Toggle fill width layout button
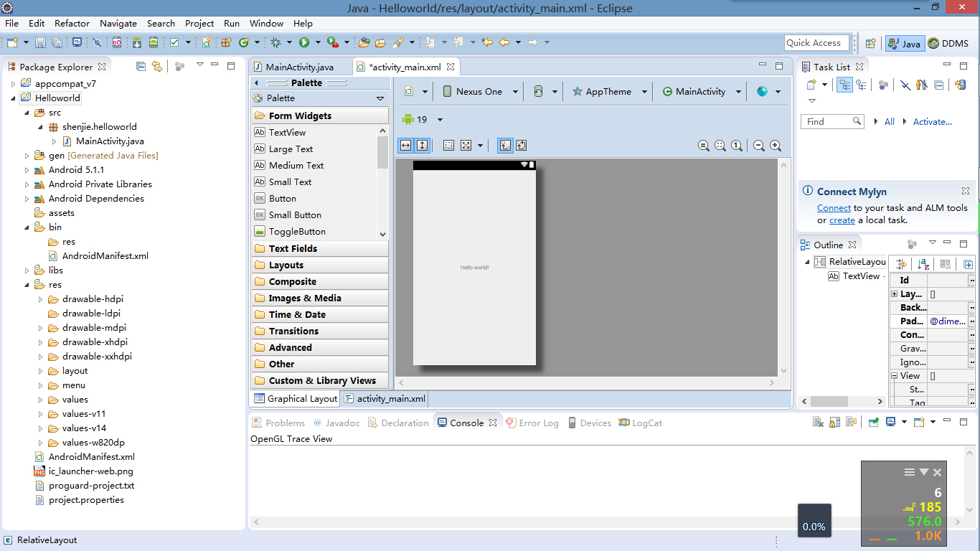The image size is (980, 551). click(405, 145)
